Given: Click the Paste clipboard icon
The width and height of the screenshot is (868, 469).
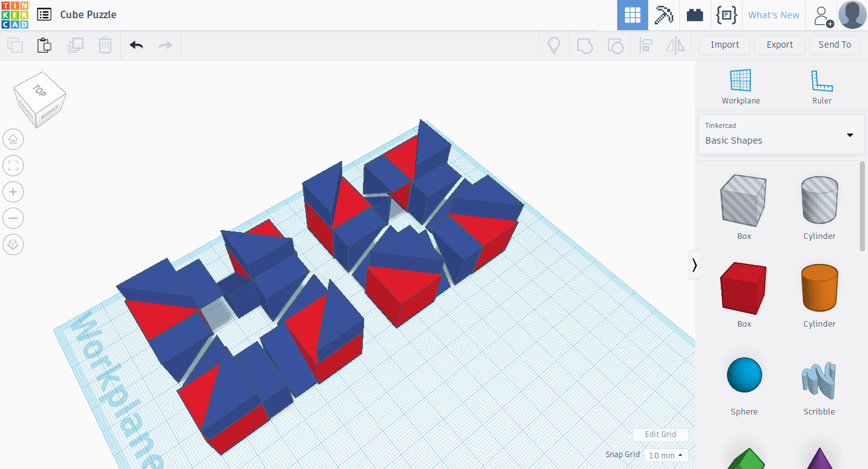Looking at the screenshot, I should tap(44, 45).
